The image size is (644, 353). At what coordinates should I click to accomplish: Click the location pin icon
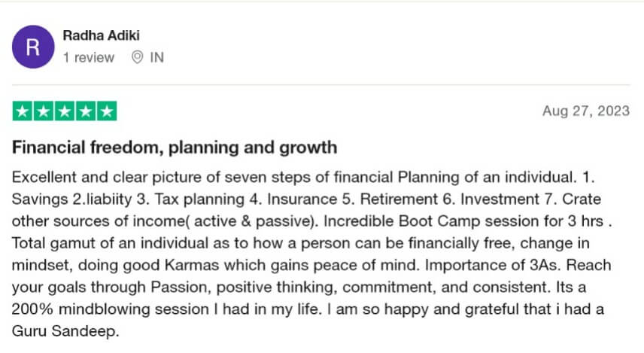[x=137, y=57]
